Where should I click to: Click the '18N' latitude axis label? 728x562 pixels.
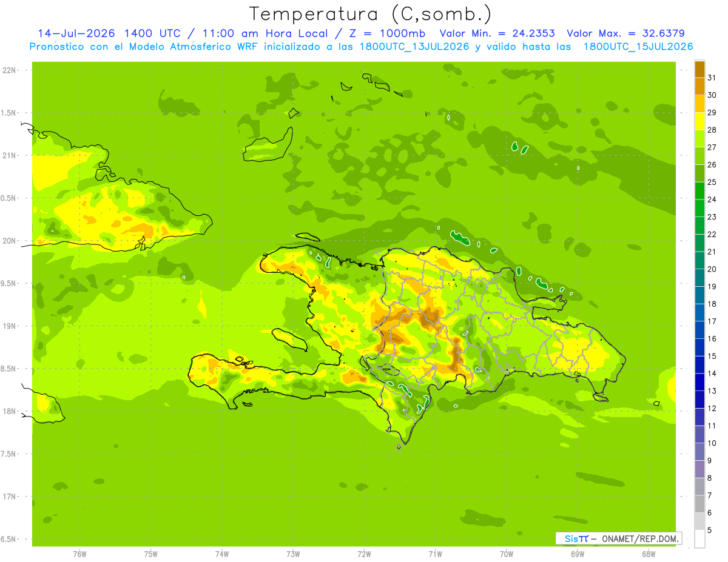9,411
